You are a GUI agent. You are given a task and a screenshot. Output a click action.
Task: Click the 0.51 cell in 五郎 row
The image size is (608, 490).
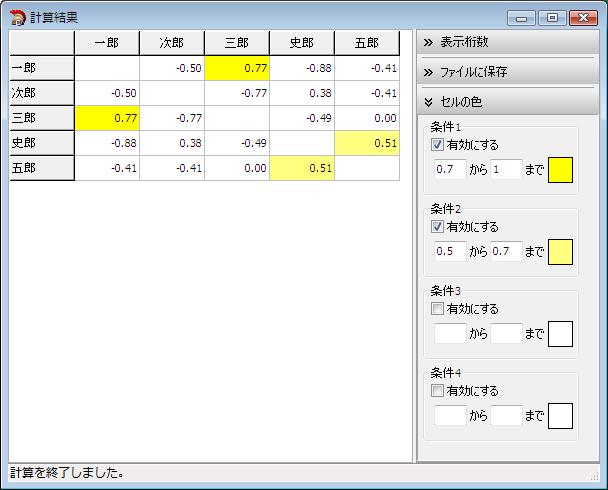click(x=302, y=168)
